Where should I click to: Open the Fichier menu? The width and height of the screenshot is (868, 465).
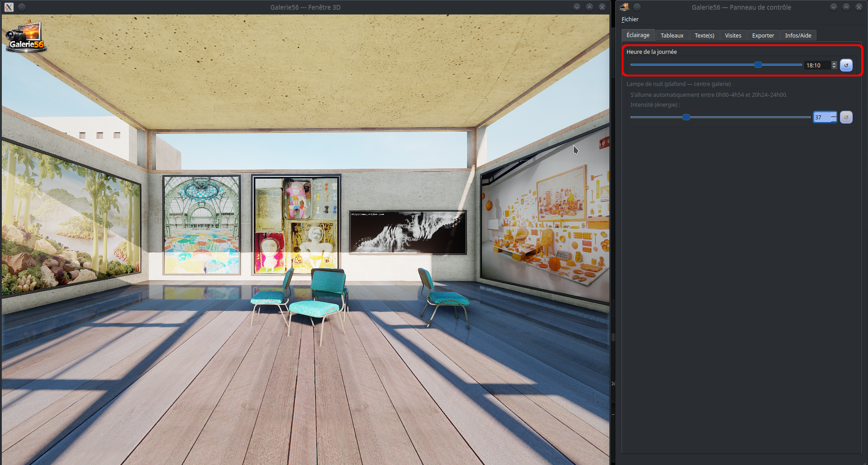(630, 19)
